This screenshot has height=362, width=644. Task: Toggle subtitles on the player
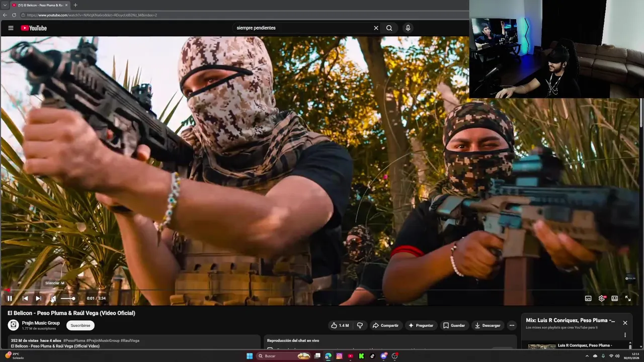click(588, 298)
